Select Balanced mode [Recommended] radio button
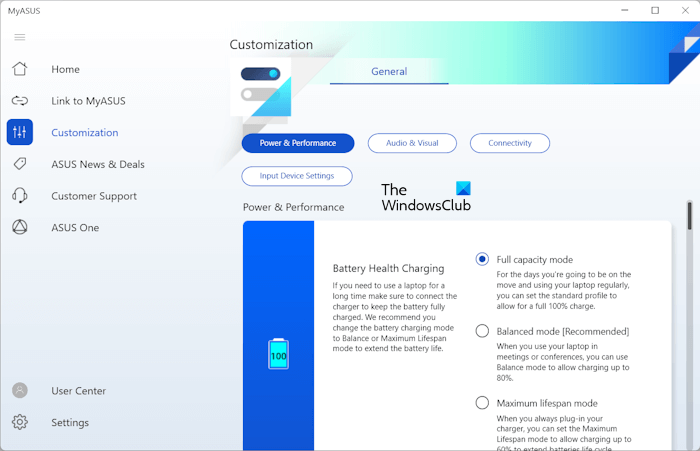The height and width of the screenshot is (451, 700). click(482, 331)
